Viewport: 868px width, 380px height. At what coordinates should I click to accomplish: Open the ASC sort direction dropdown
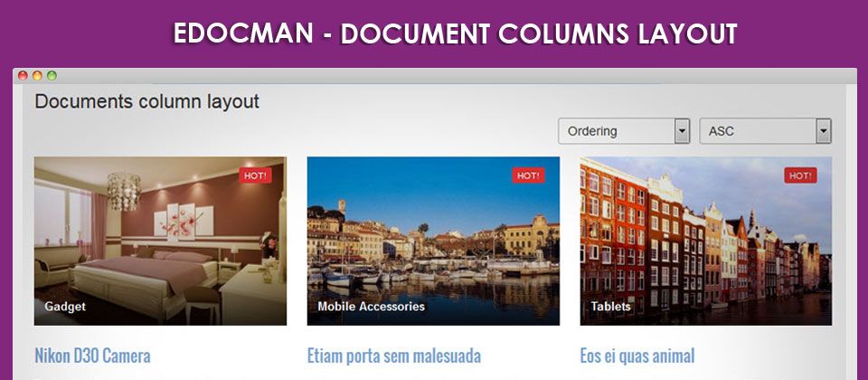click(766, 131)
